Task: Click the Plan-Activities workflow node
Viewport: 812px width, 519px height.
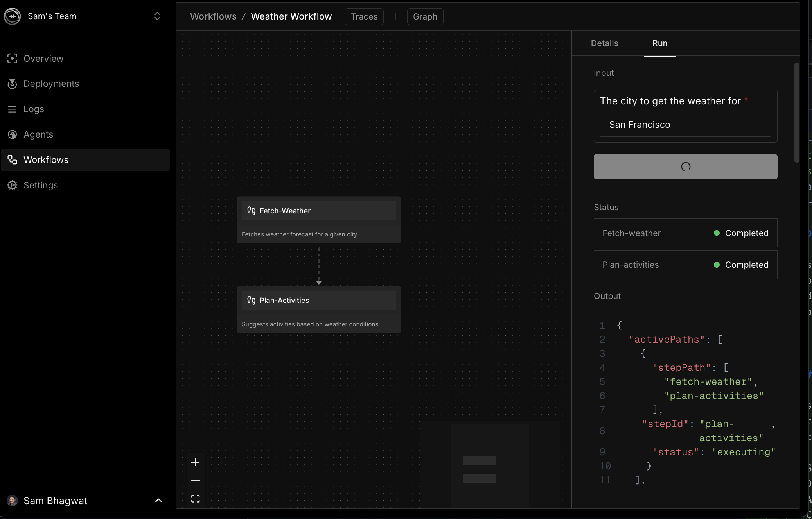Action: coord(318,310)
